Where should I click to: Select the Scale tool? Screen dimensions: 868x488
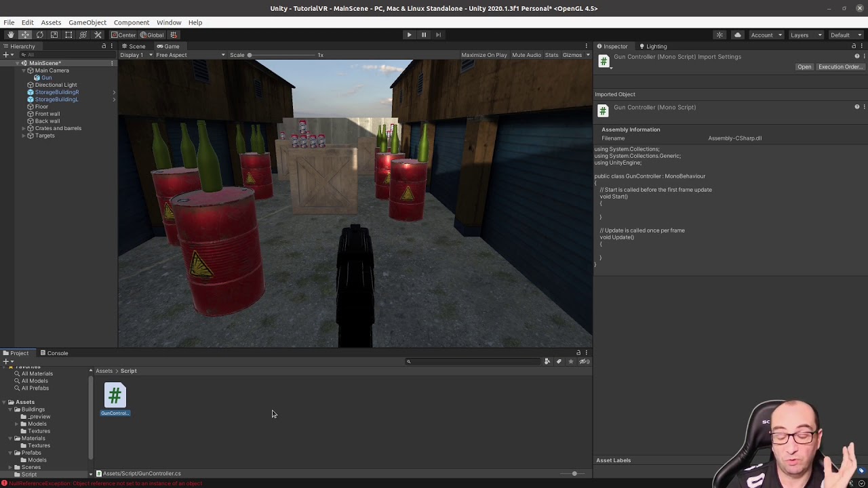[54, 35]
